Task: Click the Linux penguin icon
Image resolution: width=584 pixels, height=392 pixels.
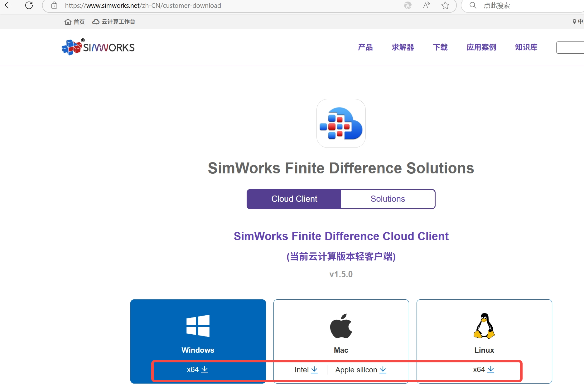Action: (x=484, y=326)
